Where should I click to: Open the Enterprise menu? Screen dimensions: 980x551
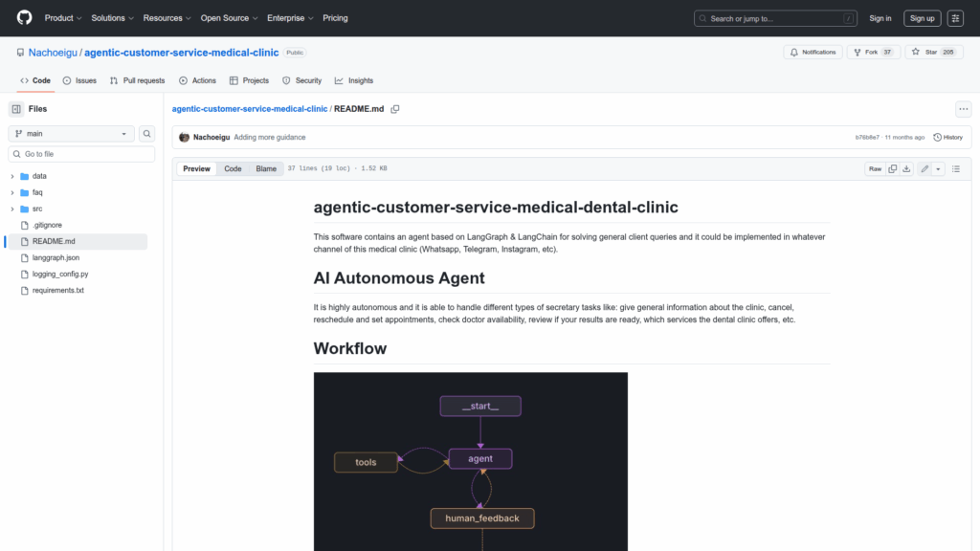click(x=290, y=18)
